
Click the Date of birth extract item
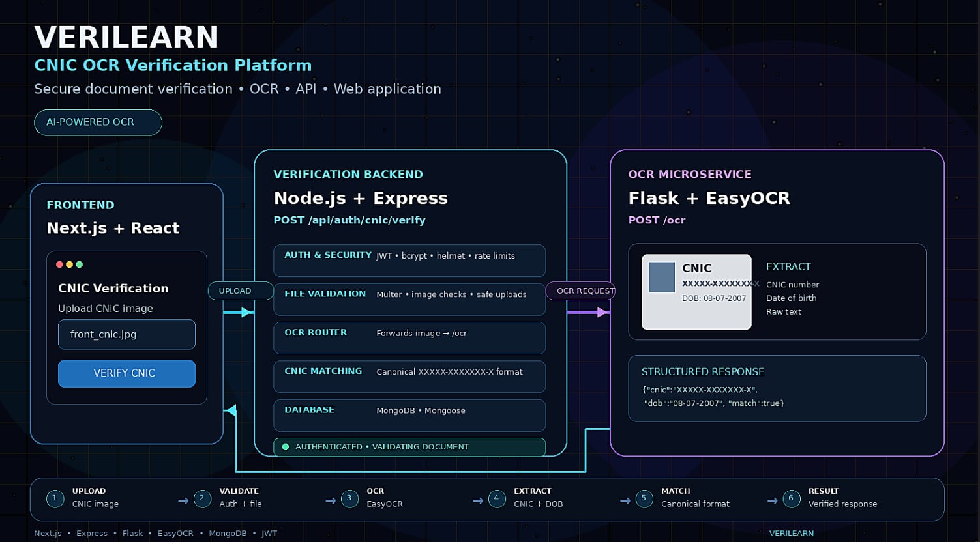click(x=791, y=298)
